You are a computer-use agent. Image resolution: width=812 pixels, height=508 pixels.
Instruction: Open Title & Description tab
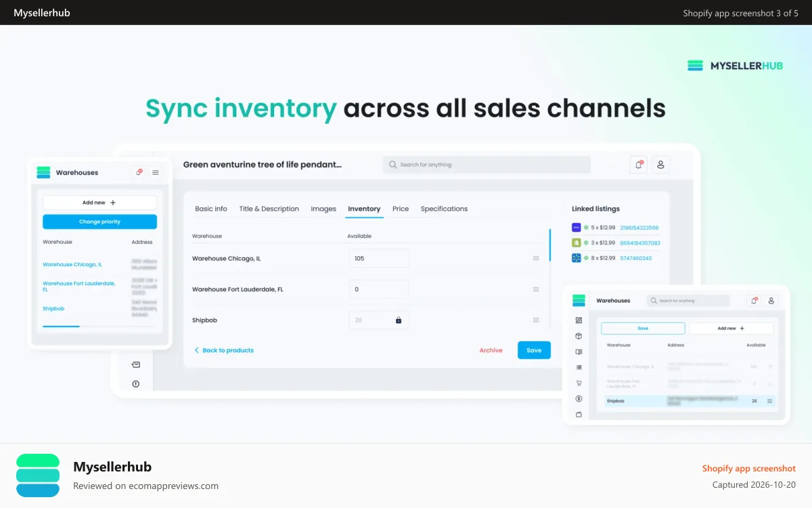pyautogui.click(x=269, y=209)
